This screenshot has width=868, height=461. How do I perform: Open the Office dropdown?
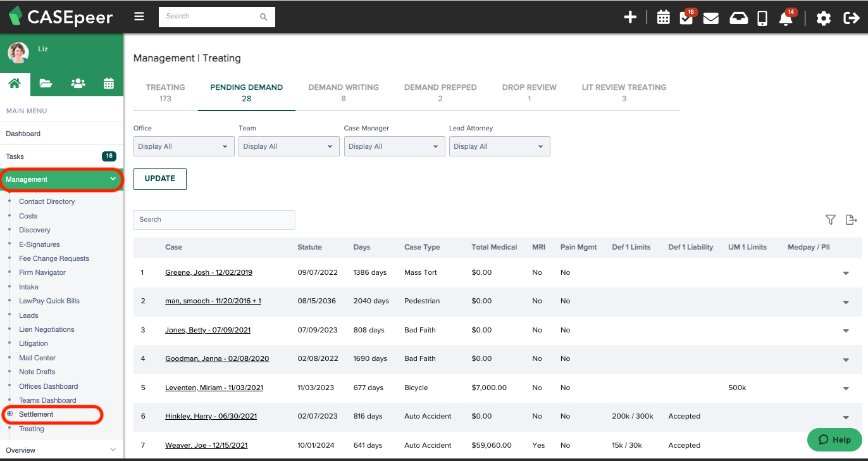(184, 146)
